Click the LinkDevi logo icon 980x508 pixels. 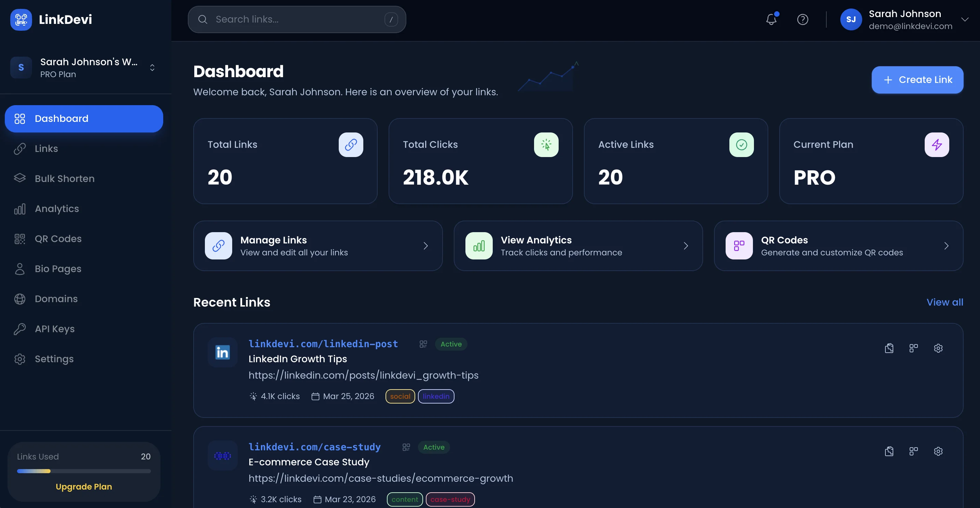click(21, 19)
